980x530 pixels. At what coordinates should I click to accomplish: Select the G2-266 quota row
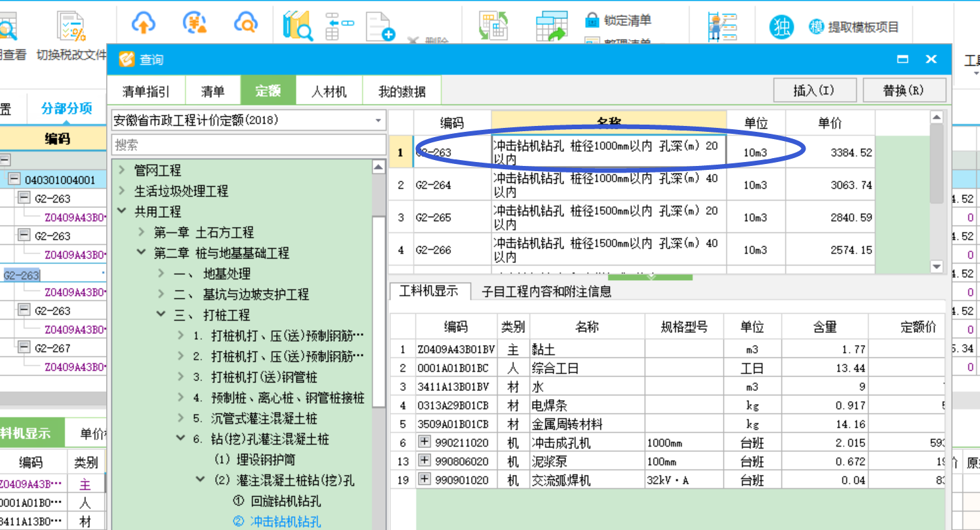point(632,249)
